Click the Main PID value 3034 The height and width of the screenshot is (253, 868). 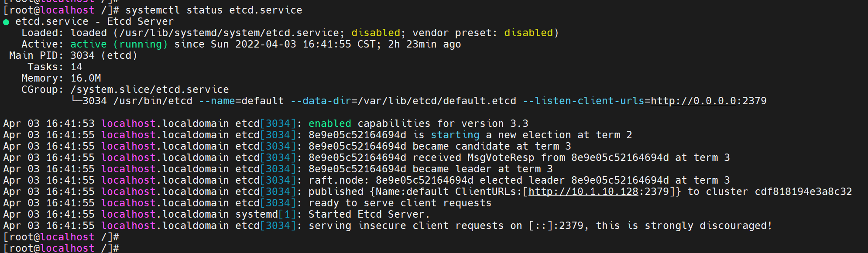click(x=82, y=56)
